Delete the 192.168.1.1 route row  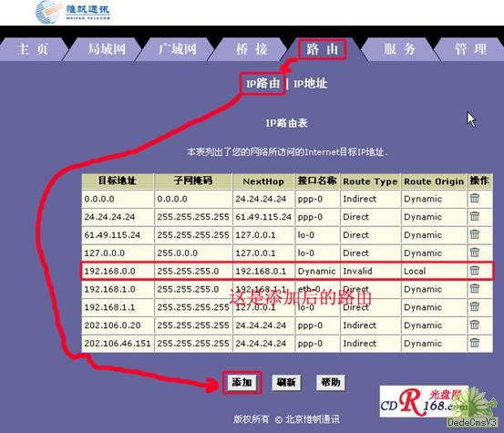[x=475, y=306]
